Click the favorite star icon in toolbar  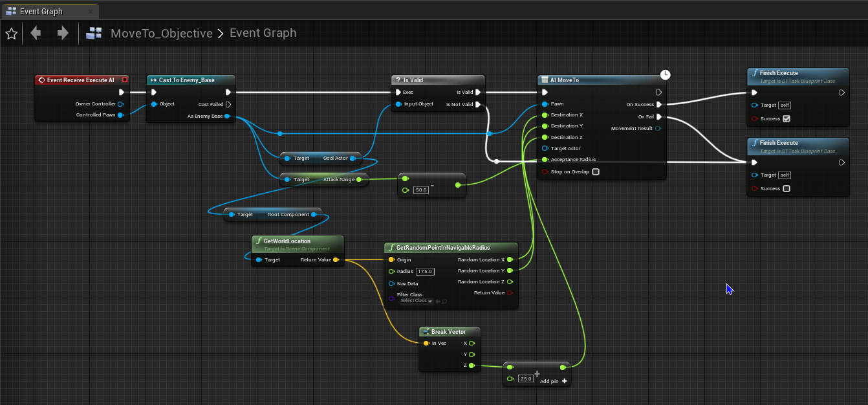pyautogui.click(x=11, y=34)
